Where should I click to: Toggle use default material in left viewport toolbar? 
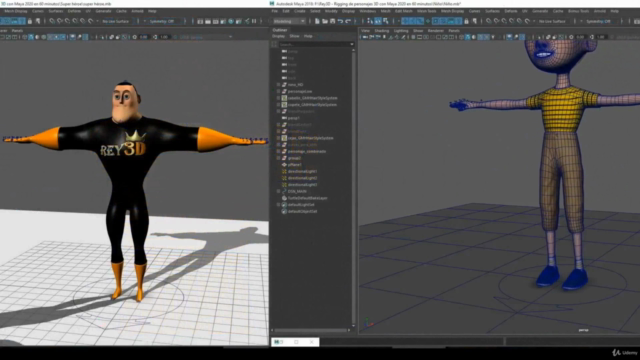(x=37, y=37)
